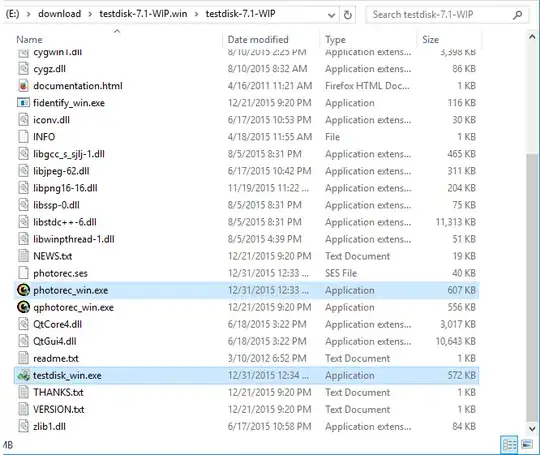540x455 pixels.
Task: Select the fidentify_win.exe file name
Action: (69, 103)
